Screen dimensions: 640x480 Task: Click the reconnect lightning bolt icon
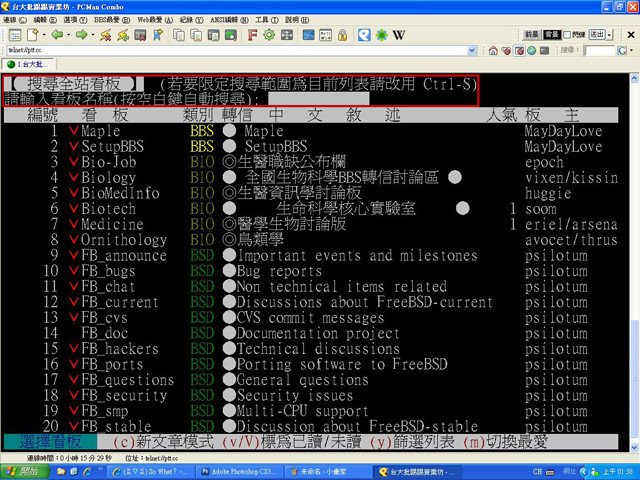(123, 36)
